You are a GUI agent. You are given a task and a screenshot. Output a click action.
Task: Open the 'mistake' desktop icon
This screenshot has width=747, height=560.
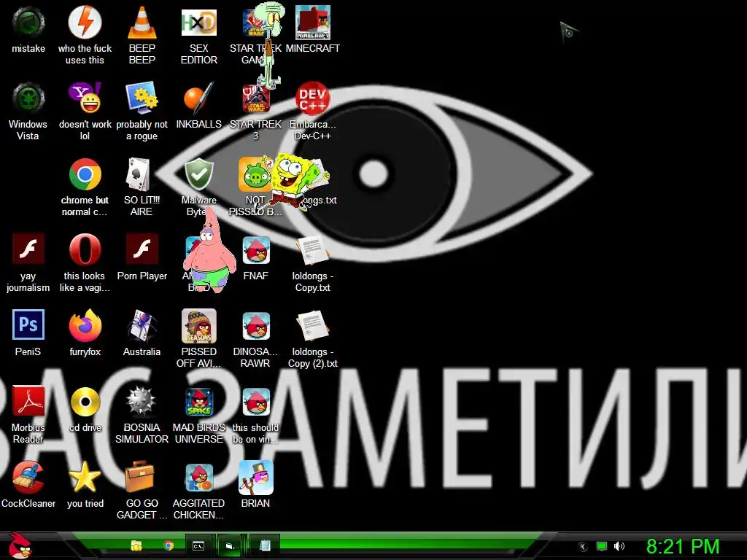click(28, 23)
